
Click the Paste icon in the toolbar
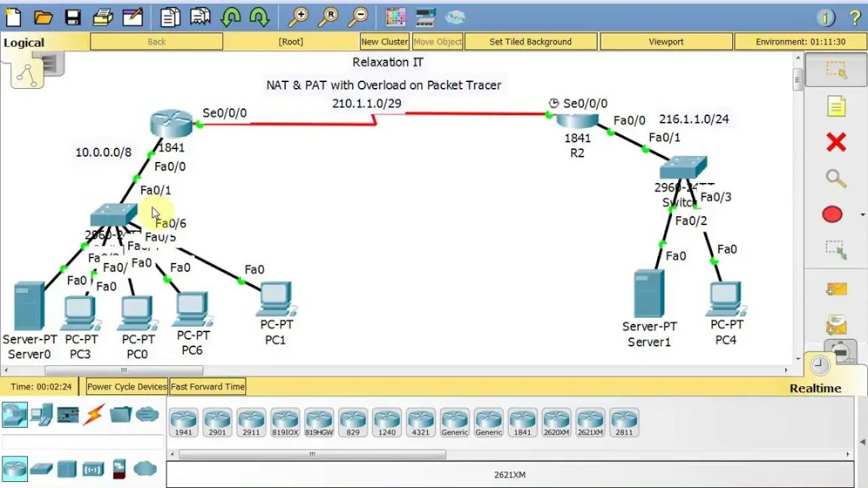tap(200, 16)
